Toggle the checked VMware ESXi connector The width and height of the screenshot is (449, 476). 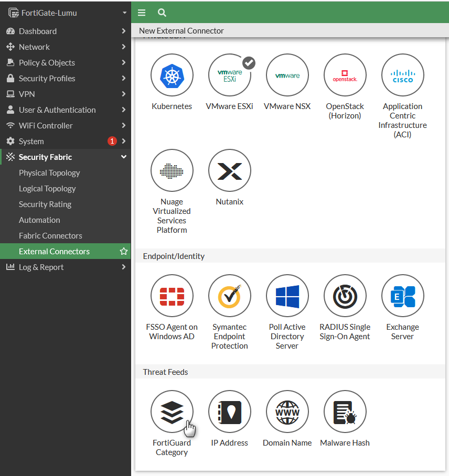click(229, 75)
